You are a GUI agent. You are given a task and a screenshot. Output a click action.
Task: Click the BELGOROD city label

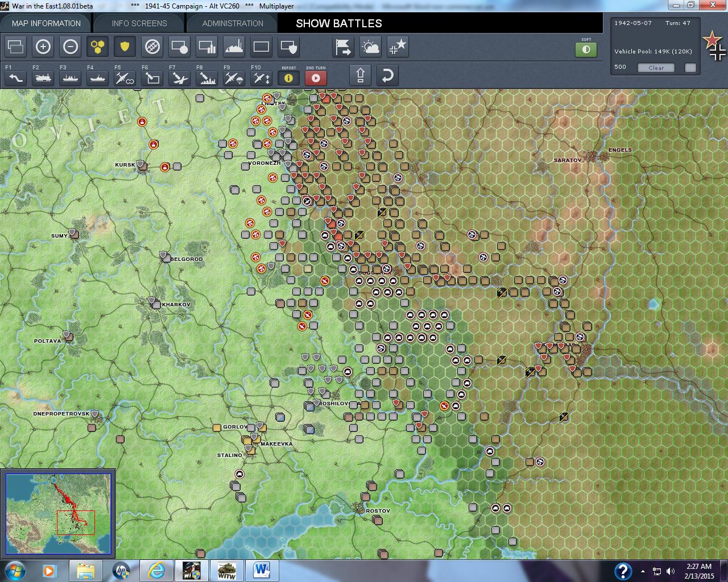coord(187,259)
